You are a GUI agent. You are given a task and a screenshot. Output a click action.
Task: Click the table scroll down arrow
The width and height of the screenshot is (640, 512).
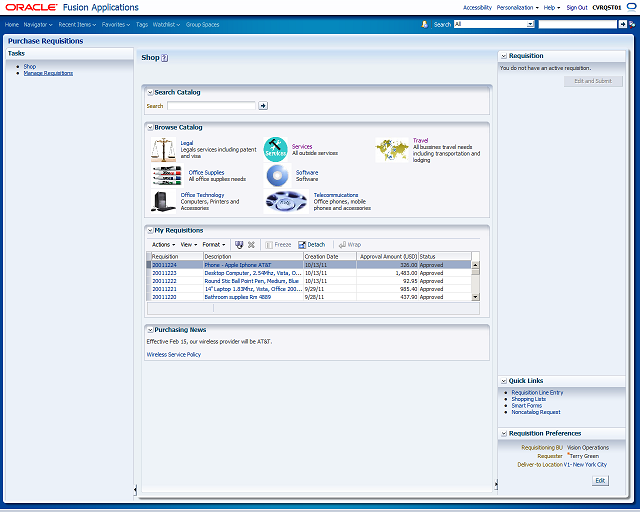coord(476,297)
